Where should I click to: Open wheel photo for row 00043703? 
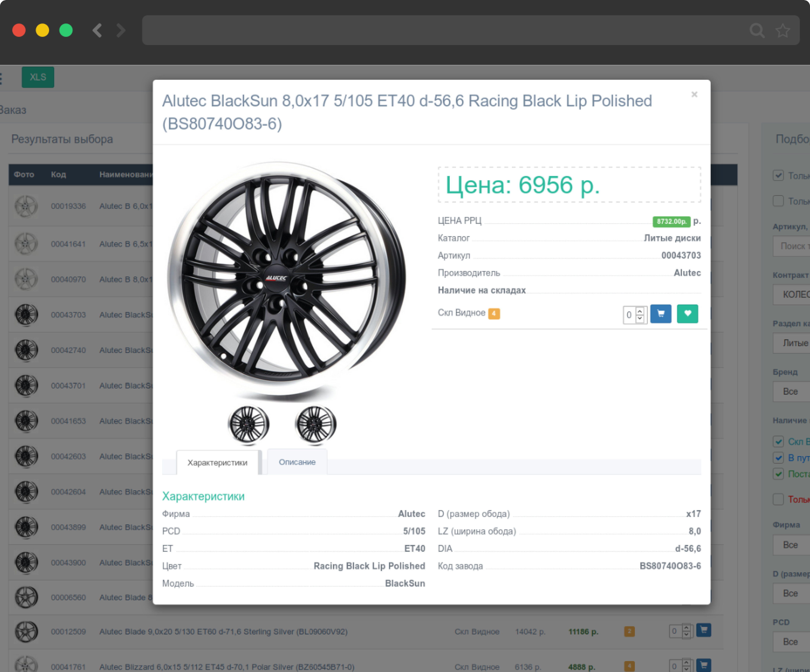coord(26,315)
